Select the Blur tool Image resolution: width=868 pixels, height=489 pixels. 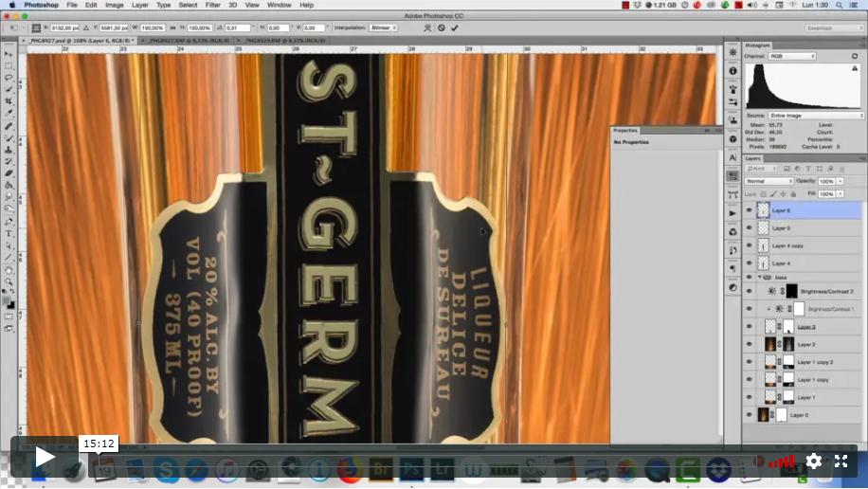pos(9,196)
